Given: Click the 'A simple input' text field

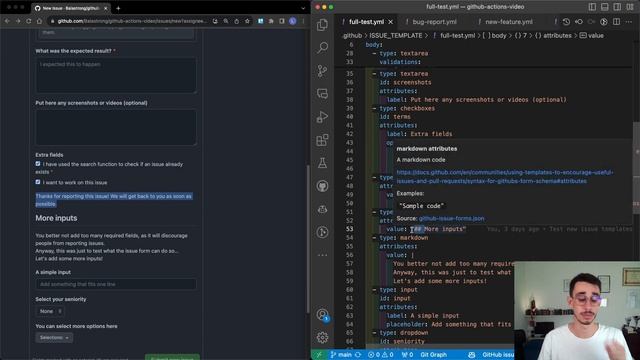Looking at the screenshot, I should tap(116, 284).
